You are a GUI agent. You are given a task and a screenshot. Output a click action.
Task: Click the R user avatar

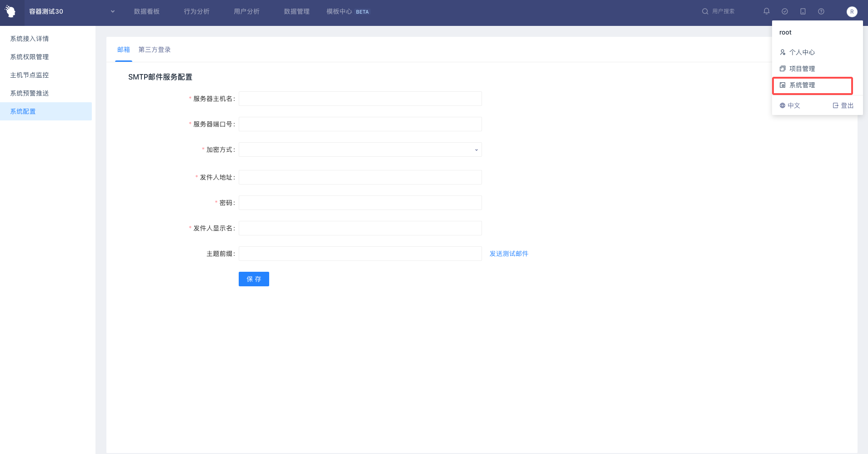[x=852, y=12]
